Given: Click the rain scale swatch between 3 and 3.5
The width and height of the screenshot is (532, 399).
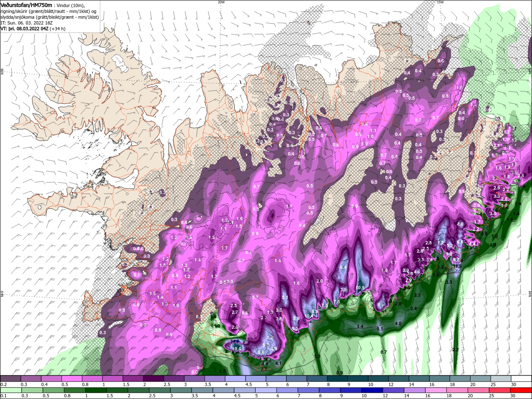Looking at the screenshot, I should pyautogui.click(x=181, y=390).
